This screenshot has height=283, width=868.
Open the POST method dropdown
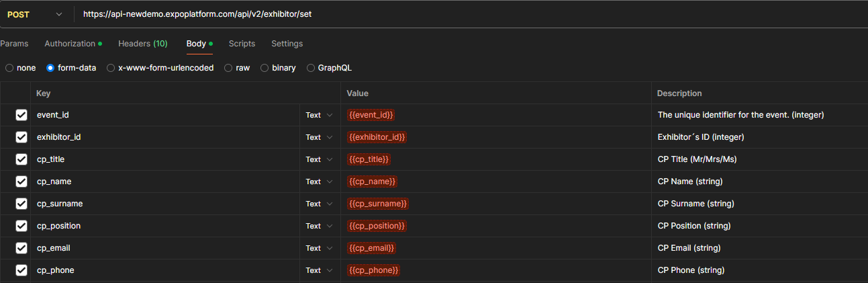tap(35, 14)
